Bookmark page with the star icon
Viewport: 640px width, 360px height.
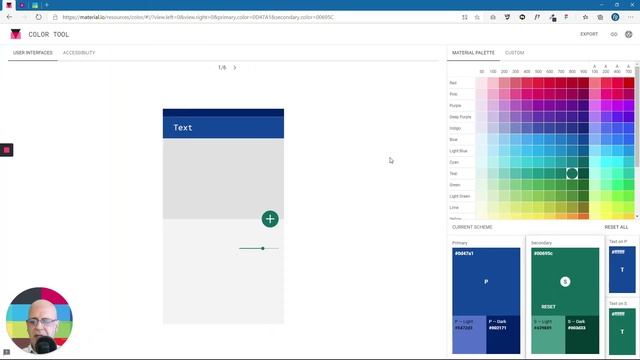pyautogui.click(x=477, y=17)
